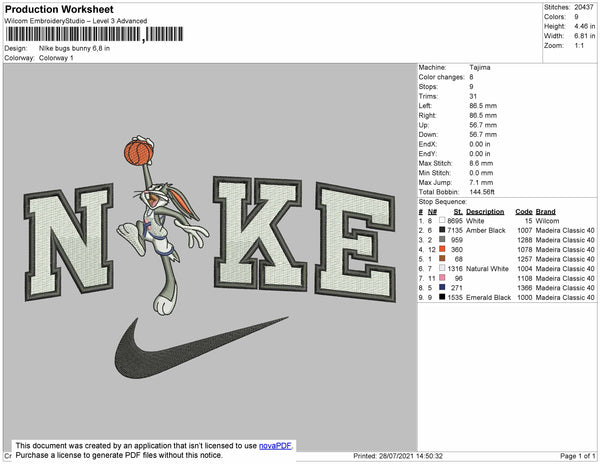Open the novaPDF link
The image size is (600, 464).
(275, 445)
